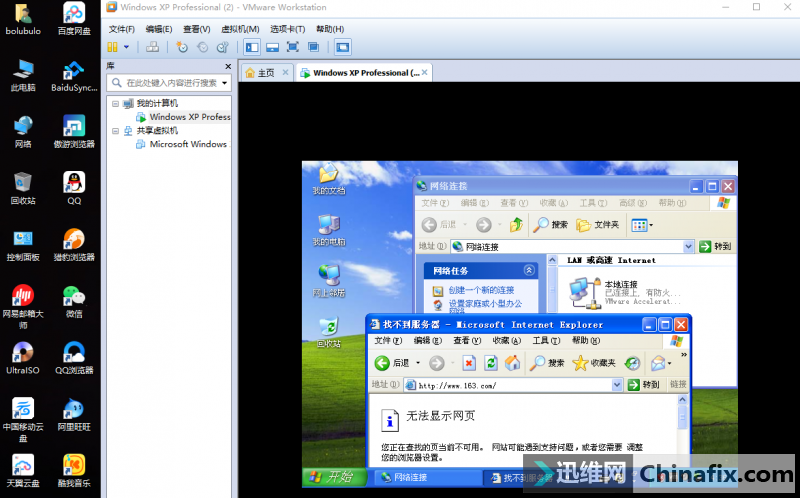Toggle the thumbnail bar toolbar icon

tap(272, 47)
